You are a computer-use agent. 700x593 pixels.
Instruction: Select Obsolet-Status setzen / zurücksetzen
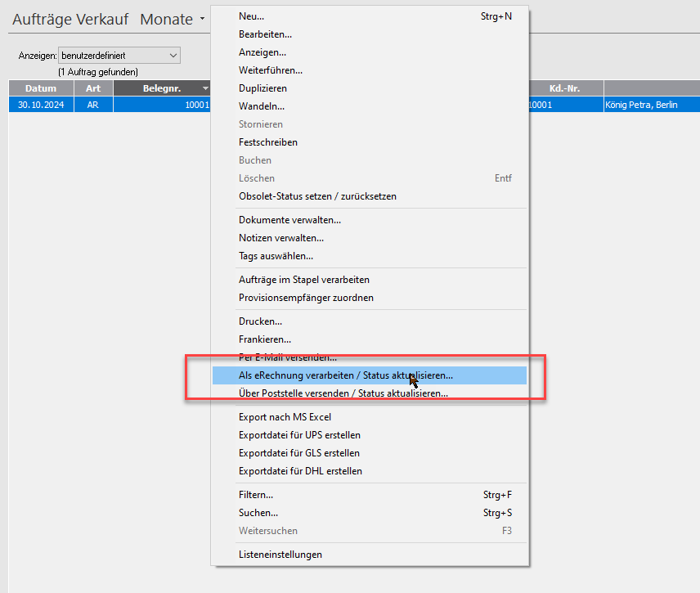(370, 196)
